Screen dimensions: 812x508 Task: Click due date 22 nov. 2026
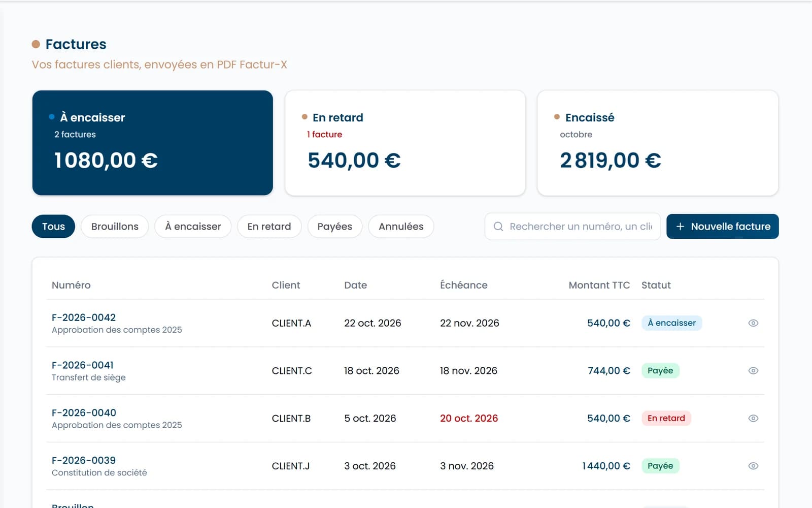[469, 323]
